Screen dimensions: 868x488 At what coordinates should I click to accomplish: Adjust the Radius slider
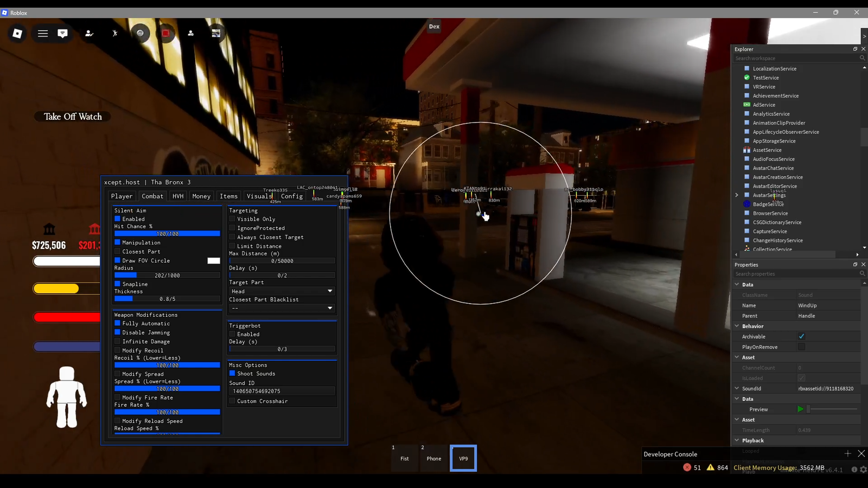[x=167, y=275]
